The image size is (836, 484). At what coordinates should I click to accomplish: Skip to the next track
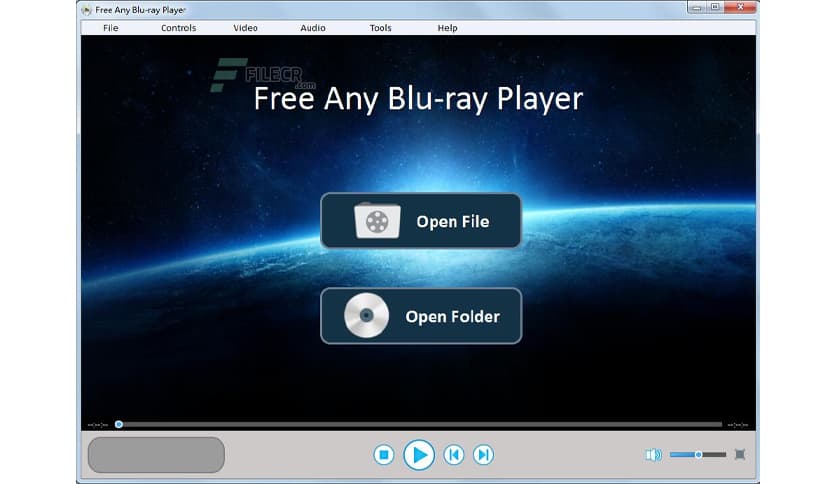pyautogui.click(x=483, y=455)
